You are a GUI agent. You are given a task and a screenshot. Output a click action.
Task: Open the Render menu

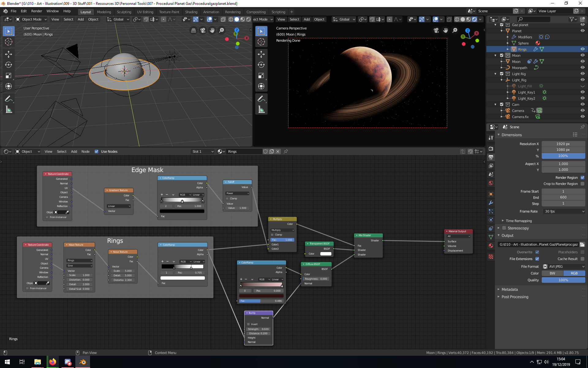pos(36,11)
